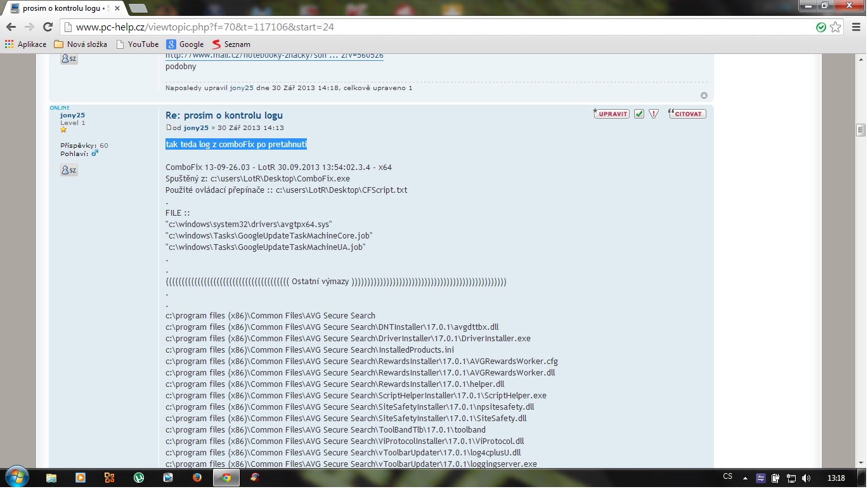Open the uTorrent taskbar icon
868x489 pixels.
click(x=139, y=478)
